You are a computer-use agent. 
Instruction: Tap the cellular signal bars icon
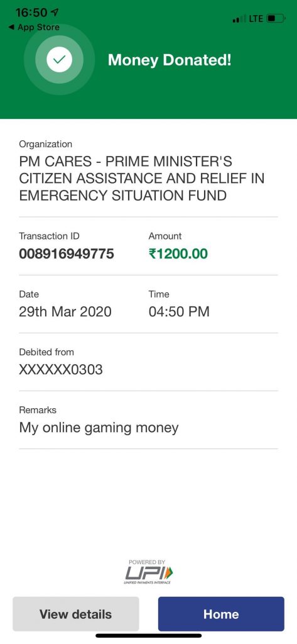pyautogui.click(x=239, y=19)
